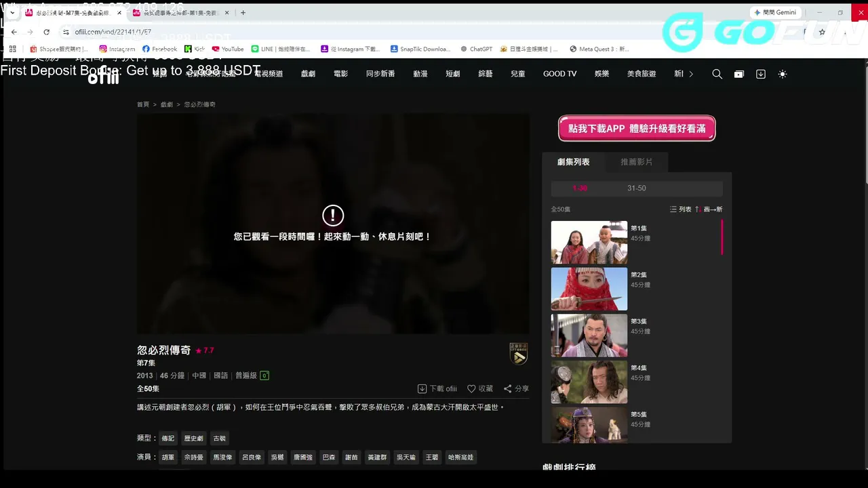Select the 31-50 episode range

coord(636,188)
